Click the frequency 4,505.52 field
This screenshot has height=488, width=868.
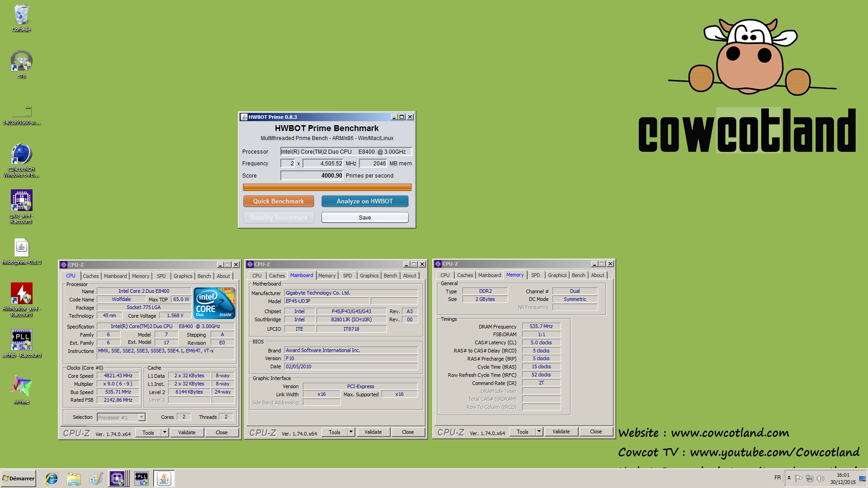click(323, 164)
